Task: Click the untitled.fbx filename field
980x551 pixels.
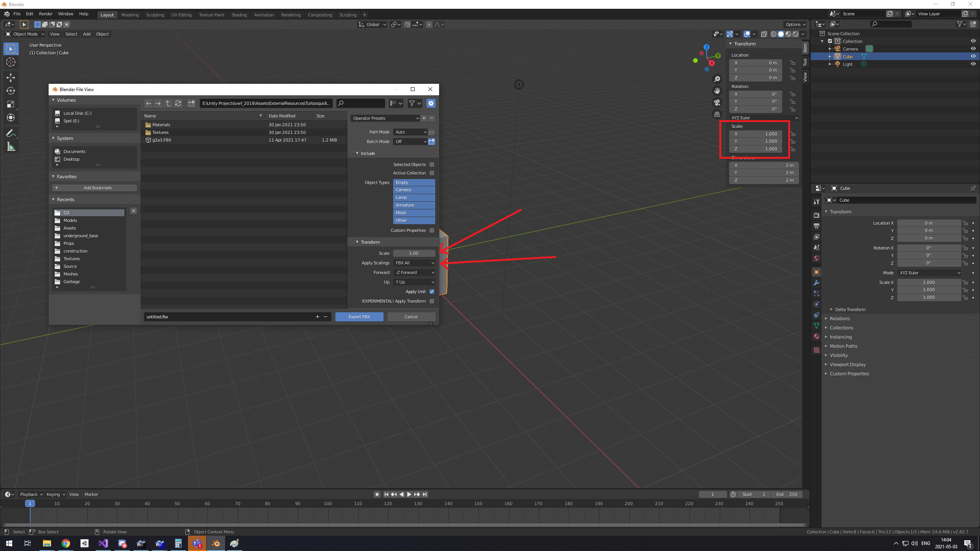Action: [230, 316]
